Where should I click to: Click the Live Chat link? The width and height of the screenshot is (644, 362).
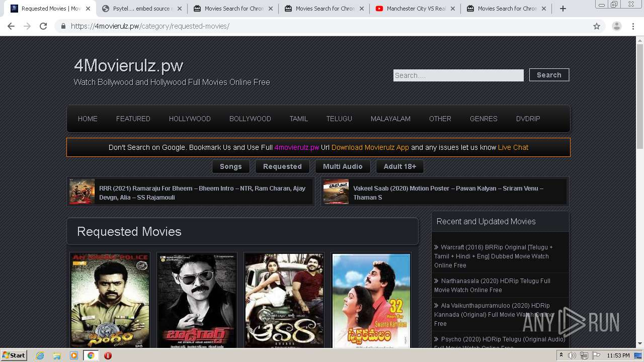[x=513, y=147]
